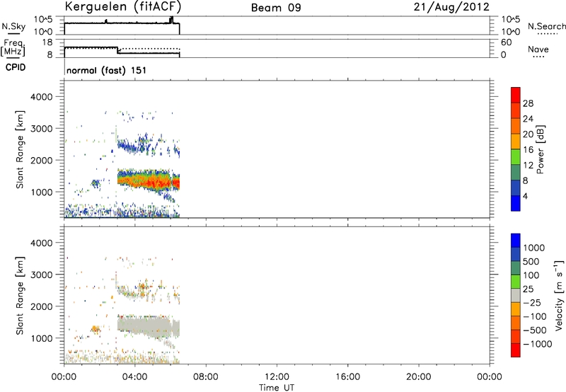The width and height of the screenshot is (566, 392).
Task: Click the '16:00' time axis label
Action: pos(347,377)
